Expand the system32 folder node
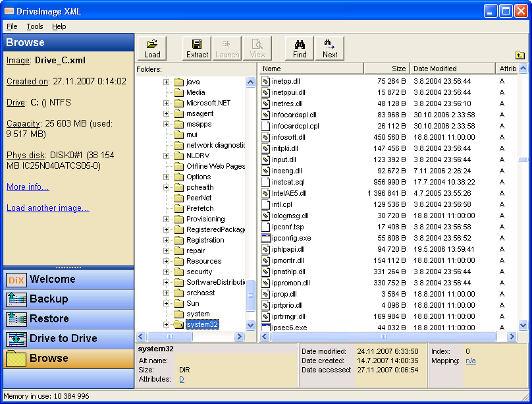 (166, 324)
